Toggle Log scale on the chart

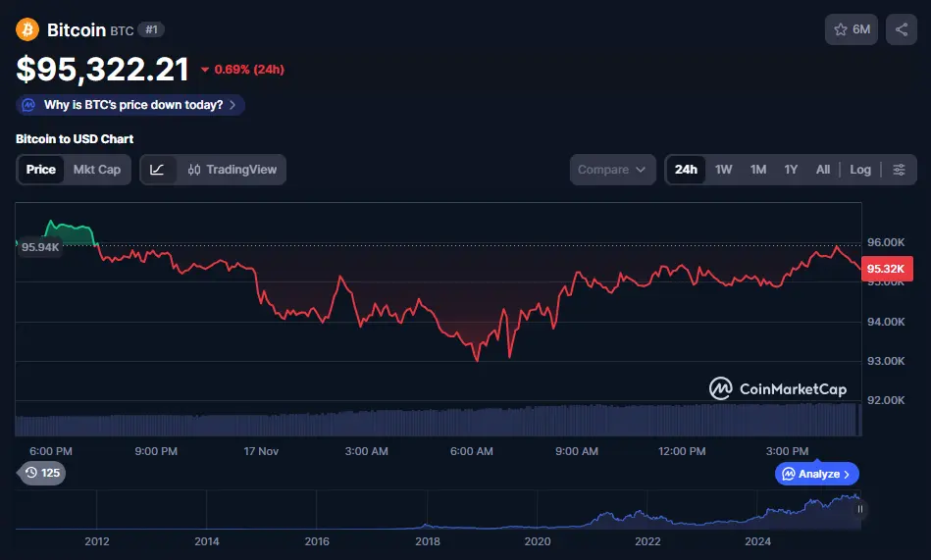860,170
